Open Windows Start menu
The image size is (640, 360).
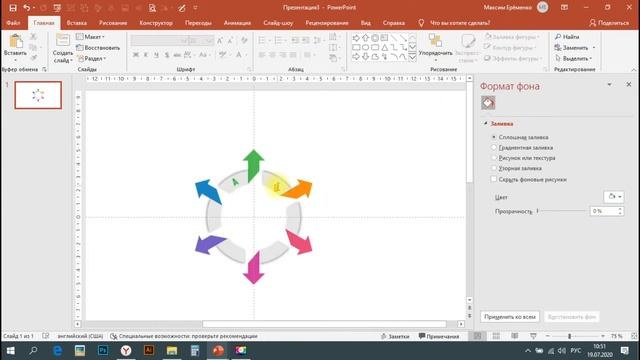[x=10, y=350]
